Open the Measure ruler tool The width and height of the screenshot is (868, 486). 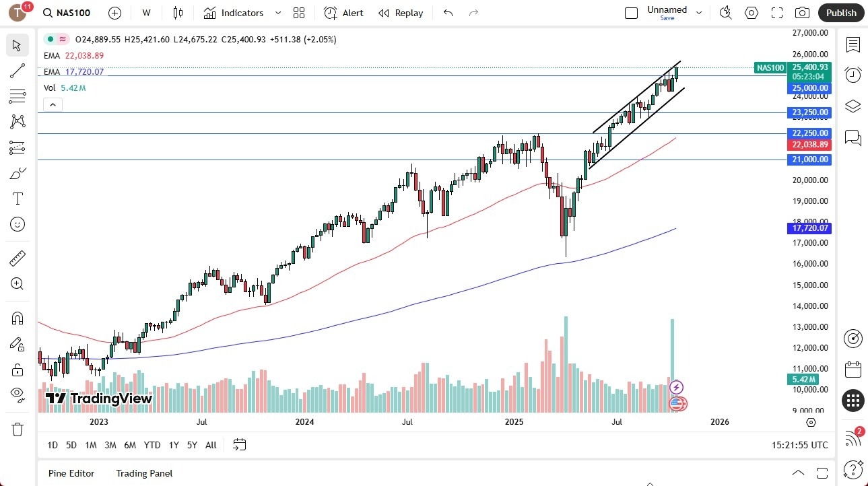click(18, 258)
